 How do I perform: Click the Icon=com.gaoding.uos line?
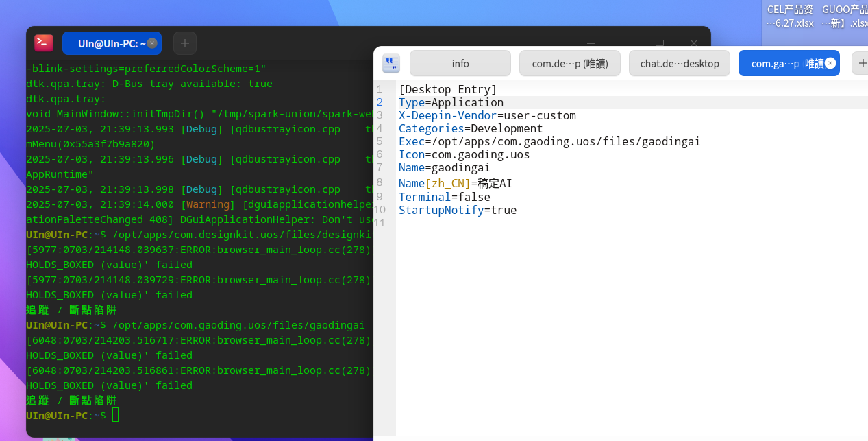(x=464, y=154)
